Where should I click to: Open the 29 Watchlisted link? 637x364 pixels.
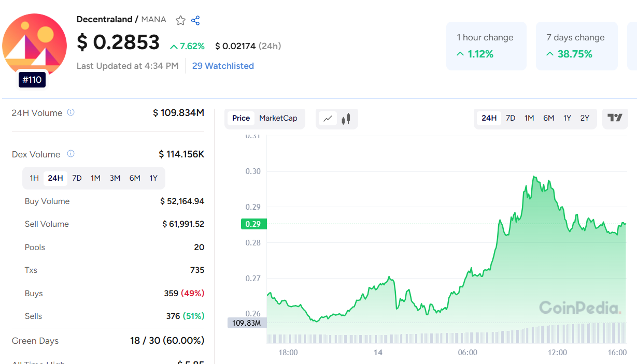pos(223,66)
